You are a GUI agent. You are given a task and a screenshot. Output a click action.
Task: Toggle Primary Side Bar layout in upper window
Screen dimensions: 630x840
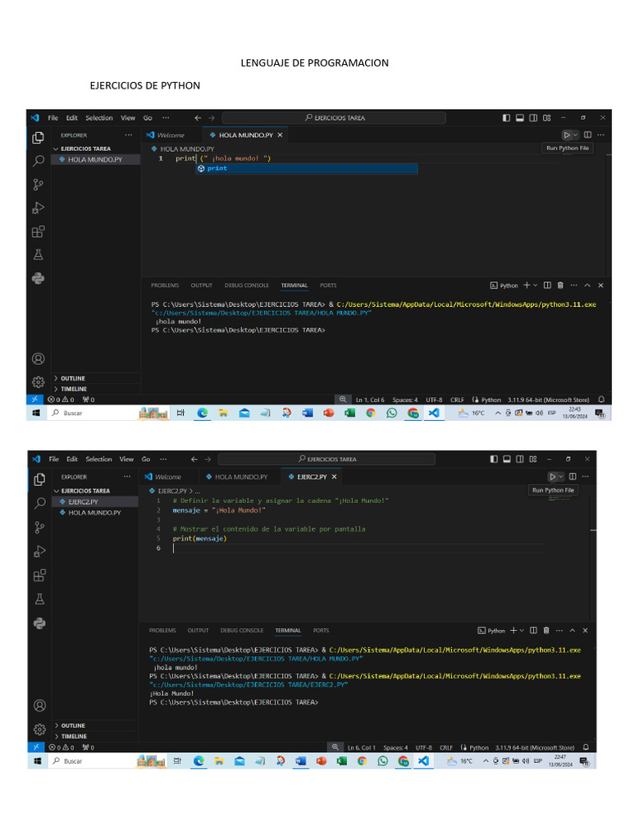click(506, 118)
